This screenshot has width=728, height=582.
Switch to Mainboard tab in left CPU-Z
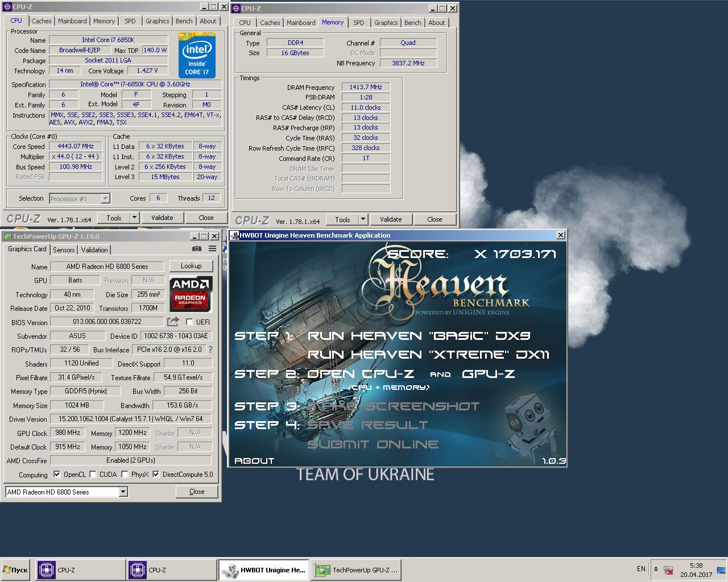tap(72, 21)
